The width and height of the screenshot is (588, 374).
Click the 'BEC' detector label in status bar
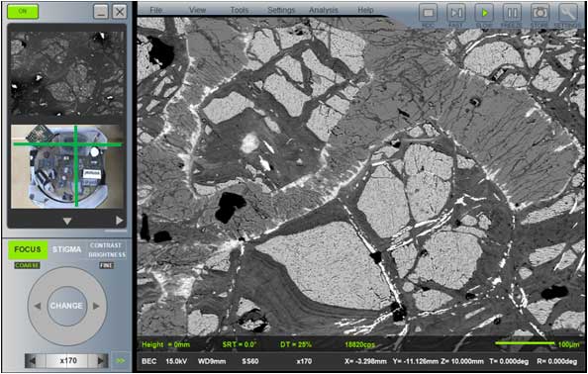click(x=149, y=362)
